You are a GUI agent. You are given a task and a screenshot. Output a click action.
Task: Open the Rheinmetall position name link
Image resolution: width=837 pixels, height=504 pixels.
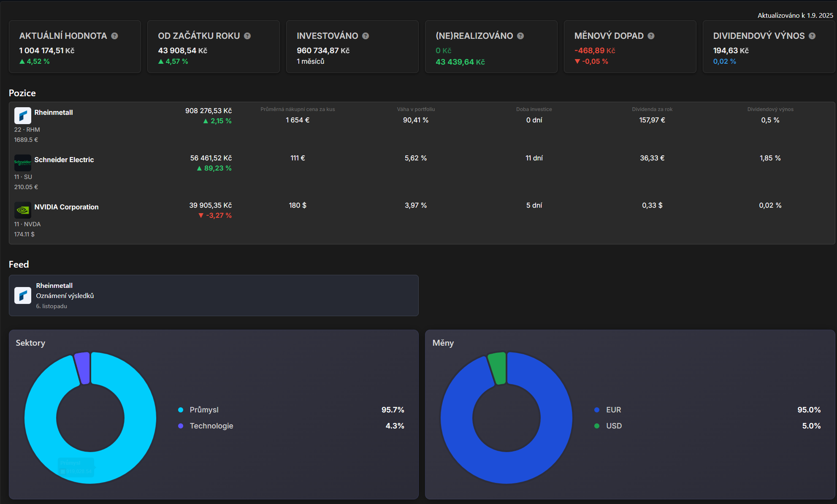(54, 112)
